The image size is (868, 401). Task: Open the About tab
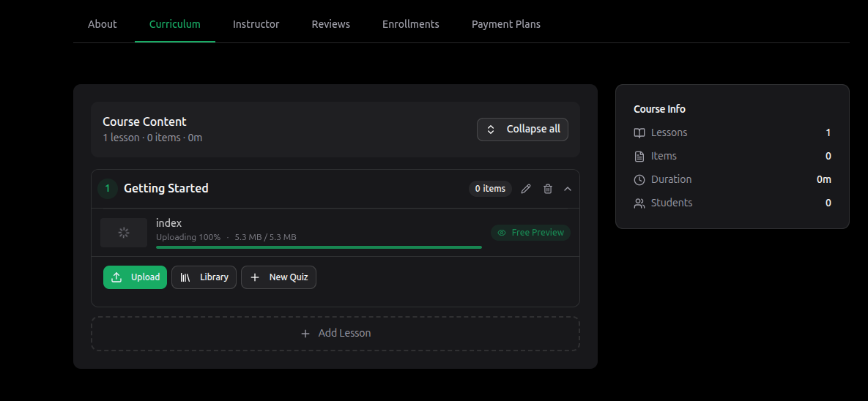pyautogui.click(x=103, y=24)
